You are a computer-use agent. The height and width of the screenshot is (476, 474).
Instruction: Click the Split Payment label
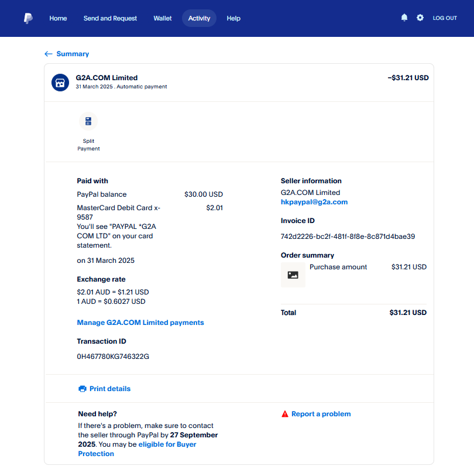tap(88, 145)
